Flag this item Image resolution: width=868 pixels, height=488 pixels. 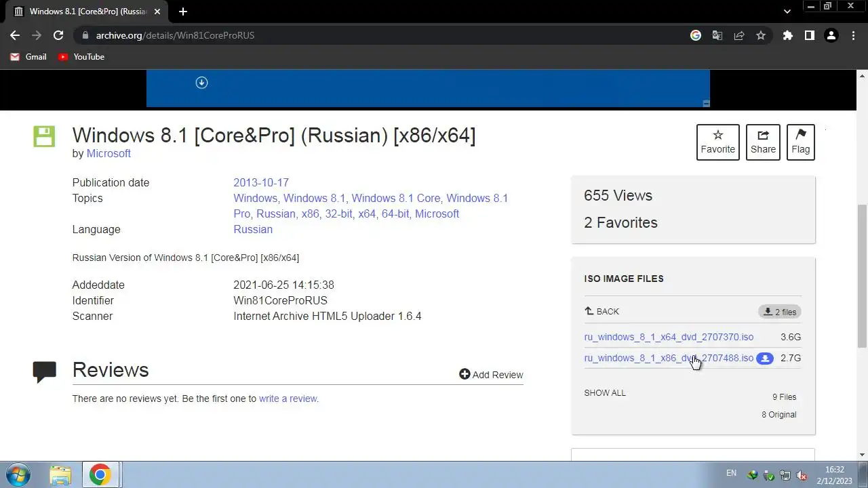pos(801,142)
